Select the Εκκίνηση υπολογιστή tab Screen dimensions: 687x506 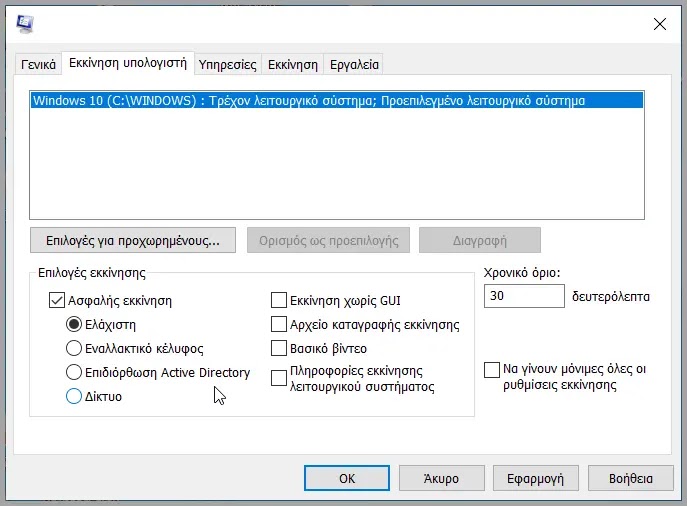coord(128,63)
